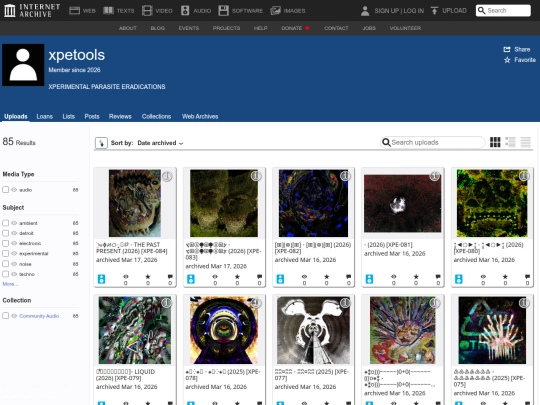Click the search uploads magnifier icon
540x405 pixels.
coord(386,142)
